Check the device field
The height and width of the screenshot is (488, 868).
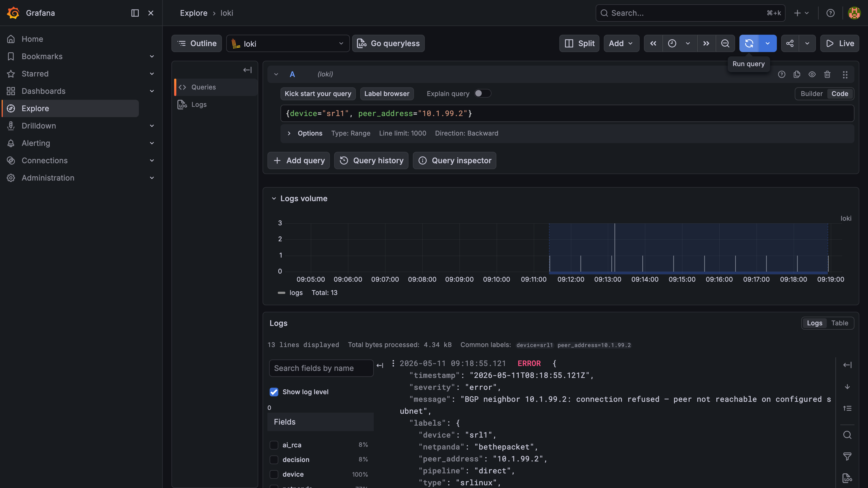pos(274,474)
